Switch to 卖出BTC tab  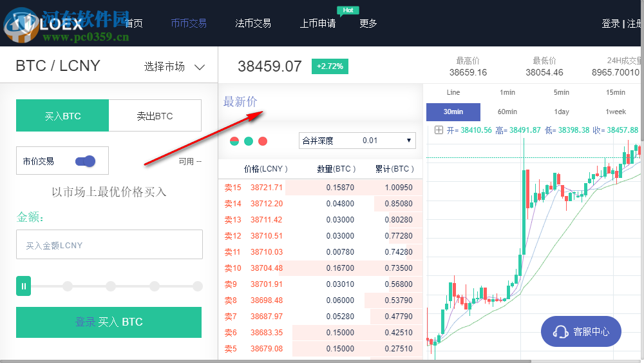tap(155, 115)
